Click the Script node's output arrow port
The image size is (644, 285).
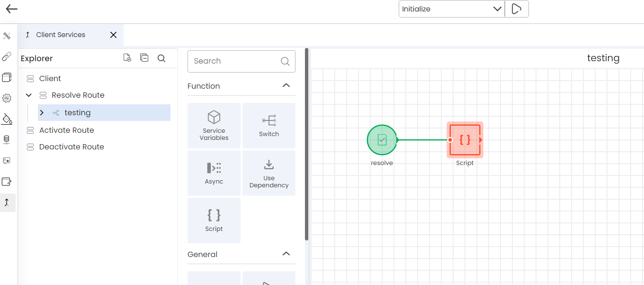coord(481,140)
